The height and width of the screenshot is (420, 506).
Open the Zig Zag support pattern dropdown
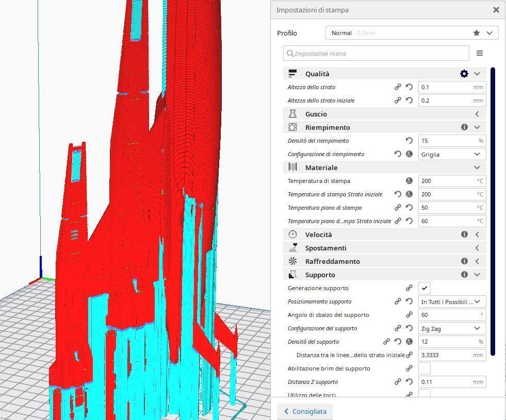point(452,328)
